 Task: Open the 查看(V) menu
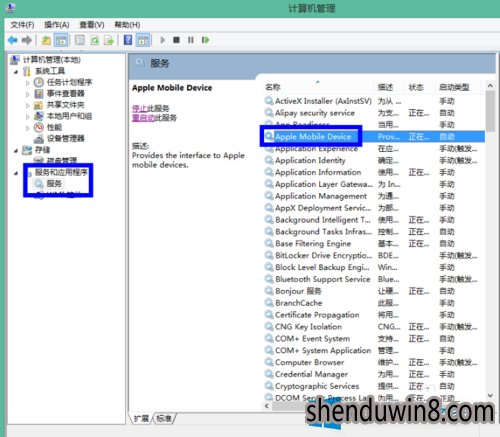[x=92, y=25]
